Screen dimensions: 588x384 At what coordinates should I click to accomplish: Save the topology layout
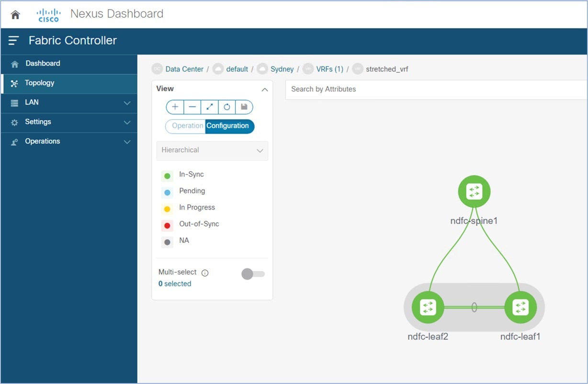pos(244,107)
